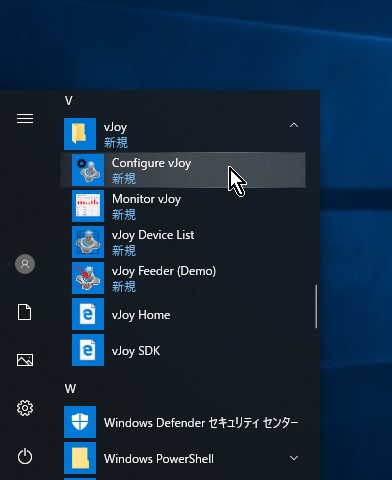
Task: Open Documents from Start sidebar
Action: point(25,312)
